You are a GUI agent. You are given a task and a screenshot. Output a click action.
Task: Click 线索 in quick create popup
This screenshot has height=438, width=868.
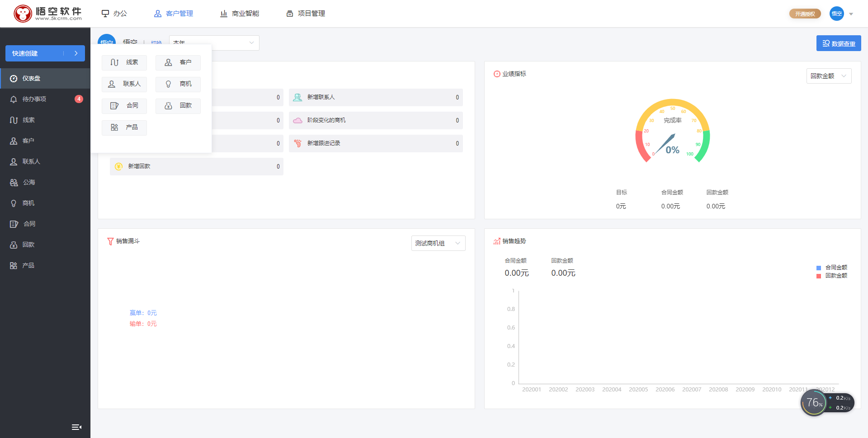tap(124, 62)
